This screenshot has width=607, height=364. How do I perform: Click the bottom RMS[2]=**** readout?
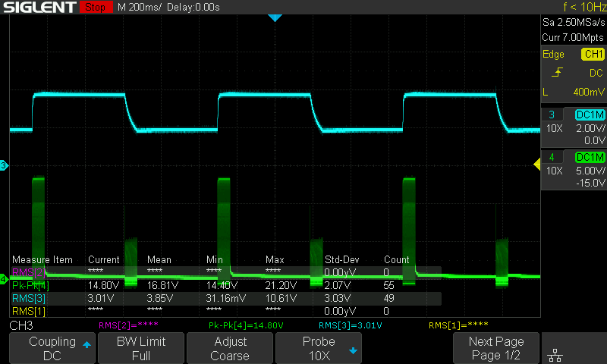128,325
